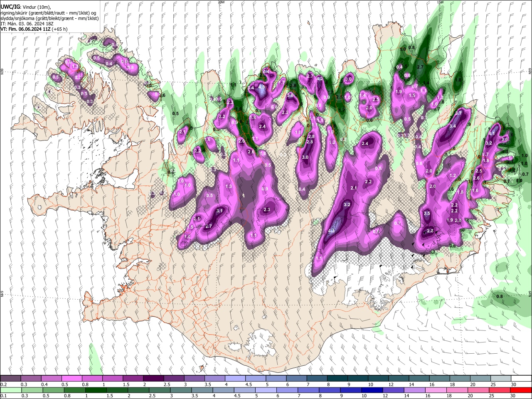
Task: Click the lavender 4 swatch in the upper legend row
Action: coord(235,379)
